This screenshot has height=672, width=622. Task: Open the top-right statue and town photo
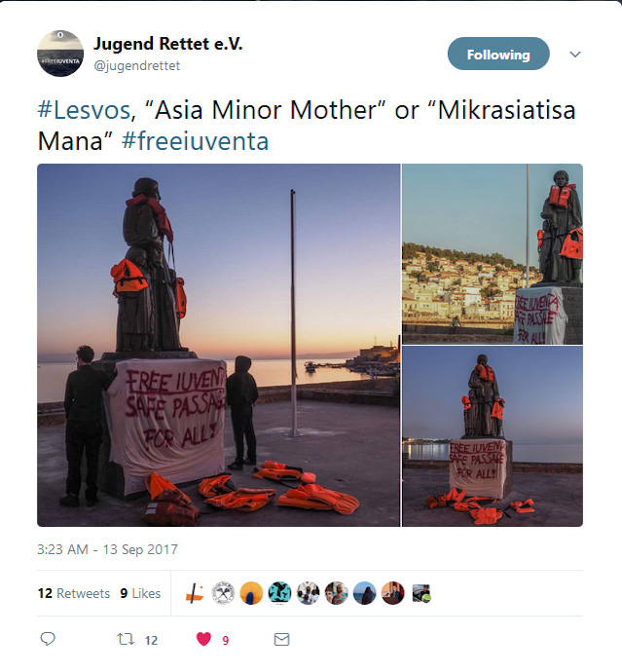pos(493,254)
